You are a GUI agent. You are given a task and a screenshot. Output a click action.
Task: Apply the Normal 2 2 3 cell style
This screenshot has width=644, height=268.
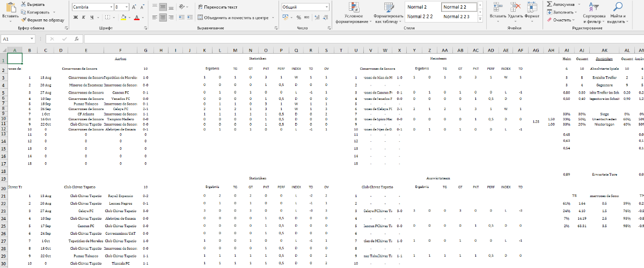click(457, 17)
